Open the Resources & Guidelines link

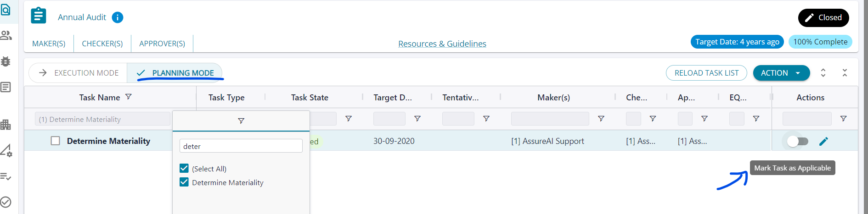coord(442,44)
